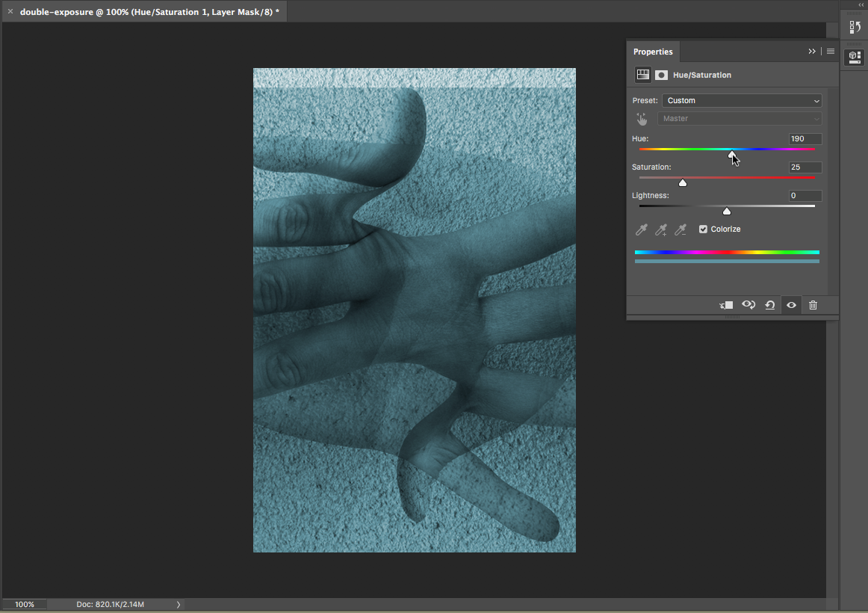
Task: Select the double-exposure document tab
Action: [149, 12]
